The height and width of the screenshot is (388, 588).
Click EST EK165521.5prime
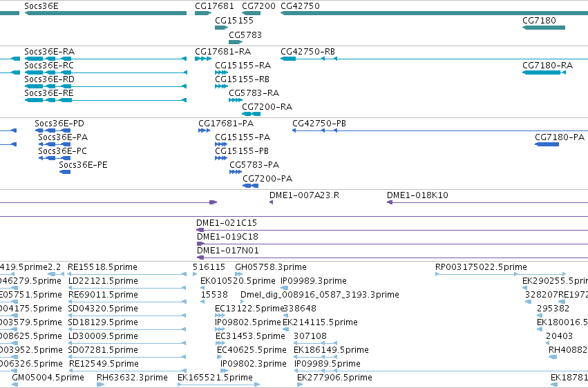click(218, 385)
